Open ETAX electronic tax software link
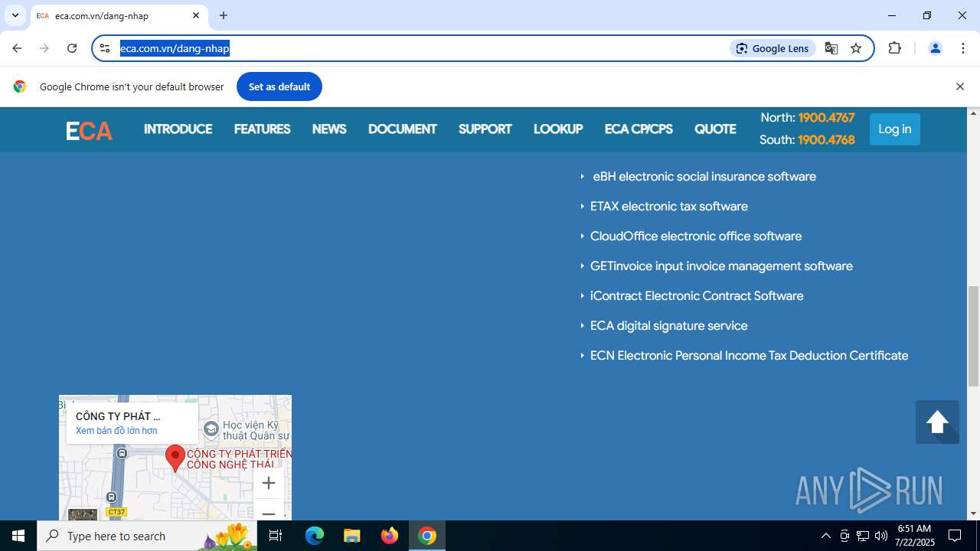 pos(669,207)
